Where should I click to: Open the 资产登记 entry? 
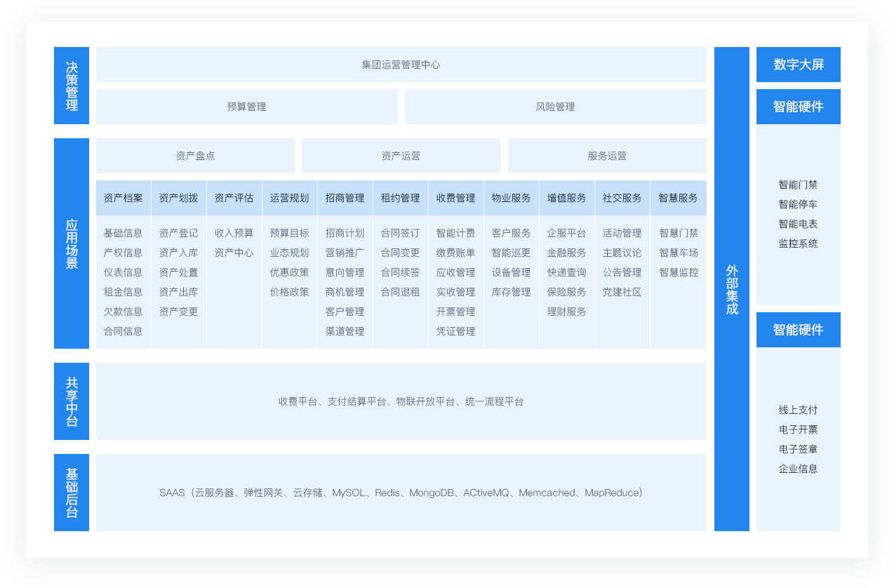tap(178, 233)
